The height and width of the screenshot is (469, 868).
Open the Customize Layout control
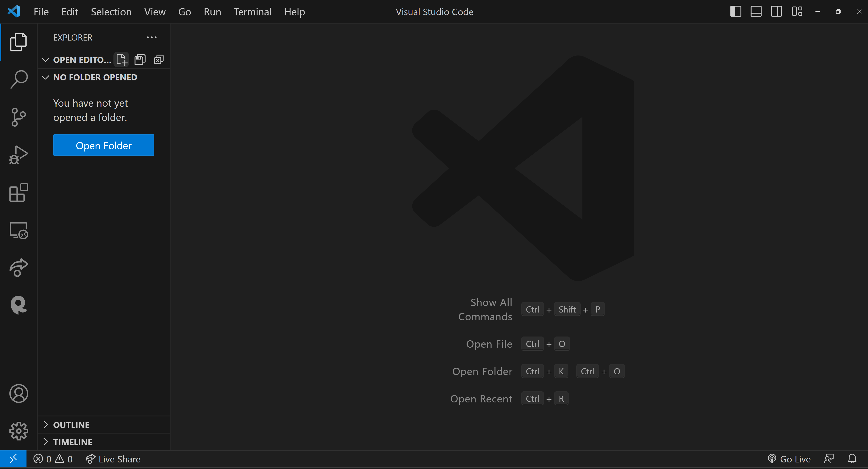coord(797,12)
